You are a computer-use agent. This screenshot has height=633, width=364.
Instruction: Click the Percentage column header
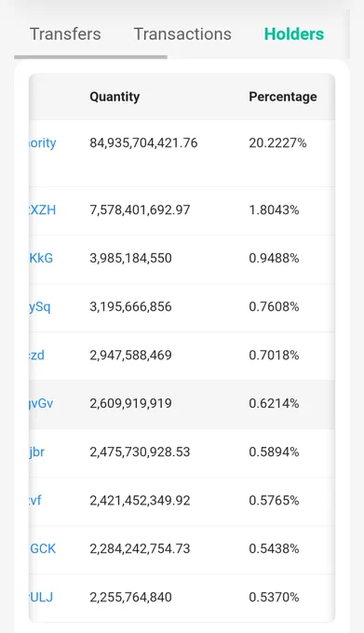click(x=282, y=97)
